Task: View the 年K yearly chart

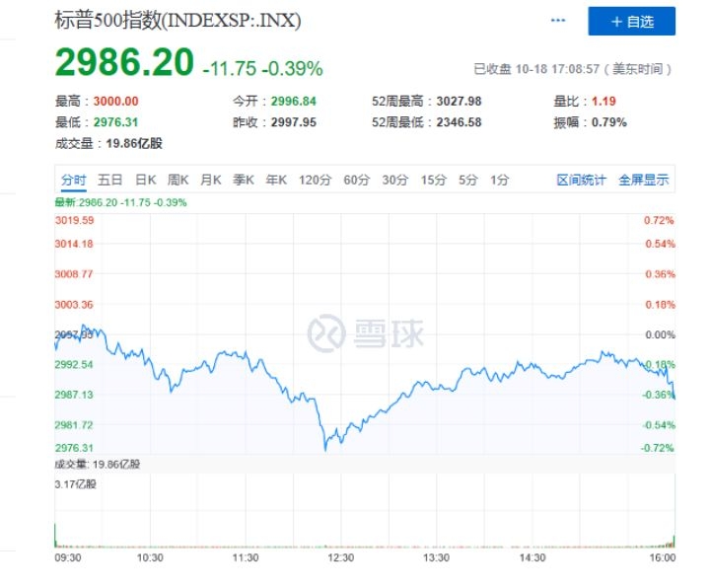Action: click(x=276, y=180)
